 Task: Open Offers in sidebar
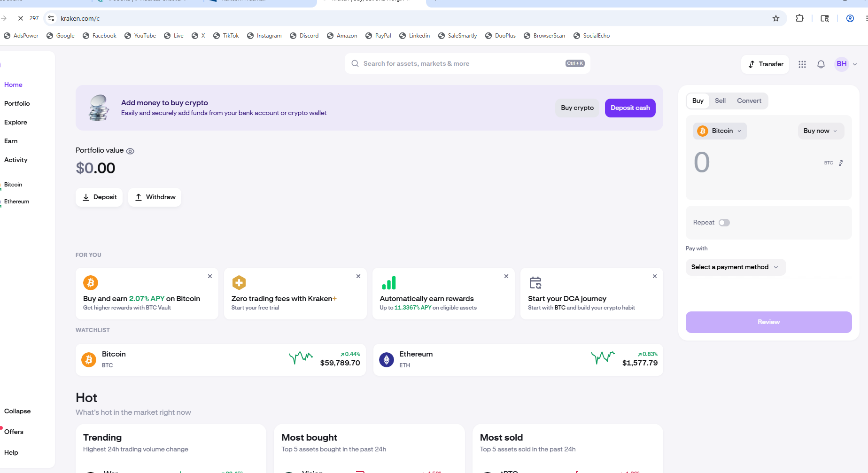click(x=14, y=432)
